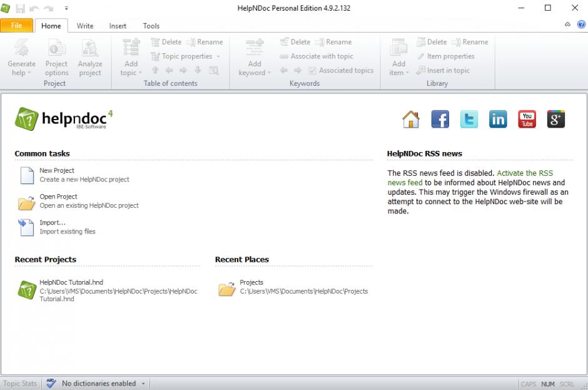Screen dimensions: 588x390
Task: Open the YouTube icon
Action: (527, 120)
